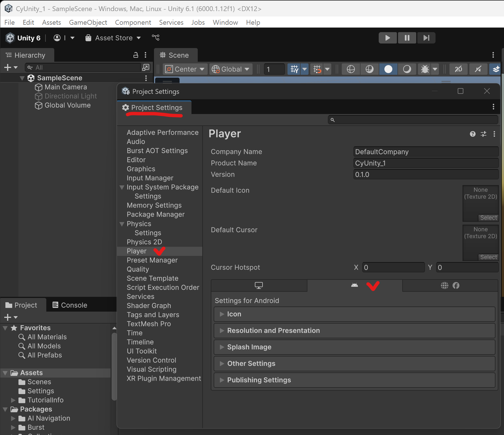Collapse the SampleScene tree node
This screenshot has width=504, height=435.
point(22,78)
